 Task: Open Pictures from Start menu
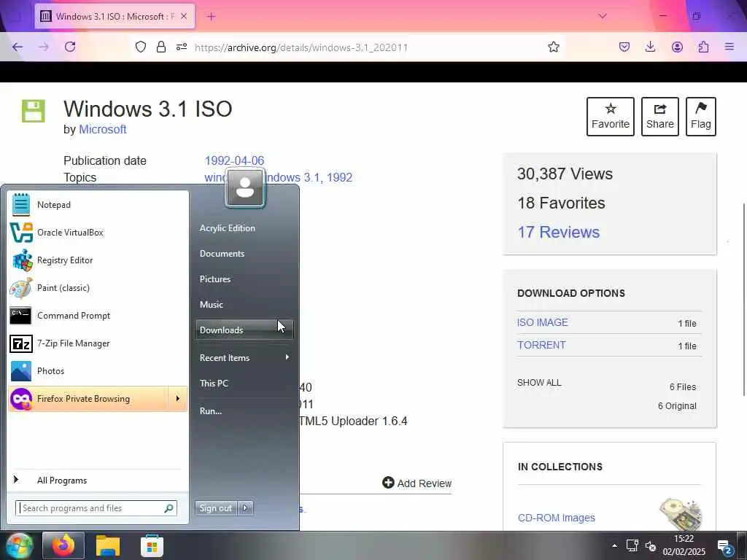point(244,279)
